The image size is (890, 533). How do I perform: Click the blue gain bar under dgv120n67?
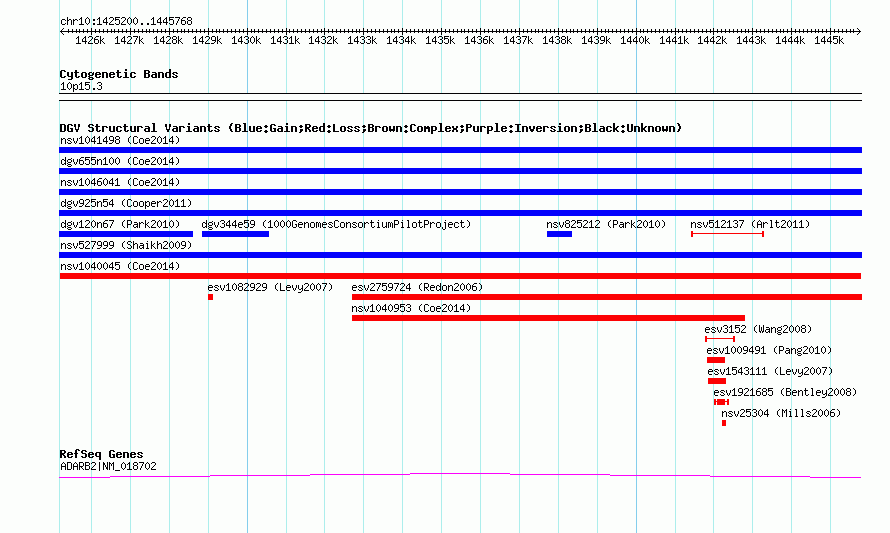[x=126, y=234]
